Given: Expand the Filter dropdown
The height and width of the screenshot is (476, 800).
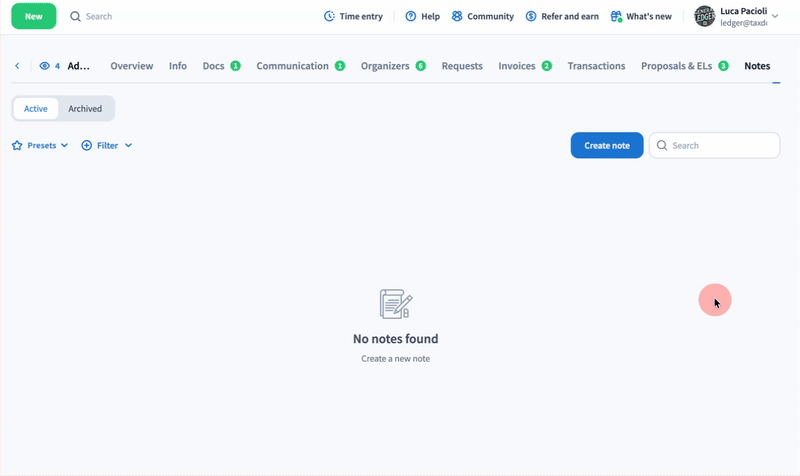Looking at the screenshot, I should point(128,146).
